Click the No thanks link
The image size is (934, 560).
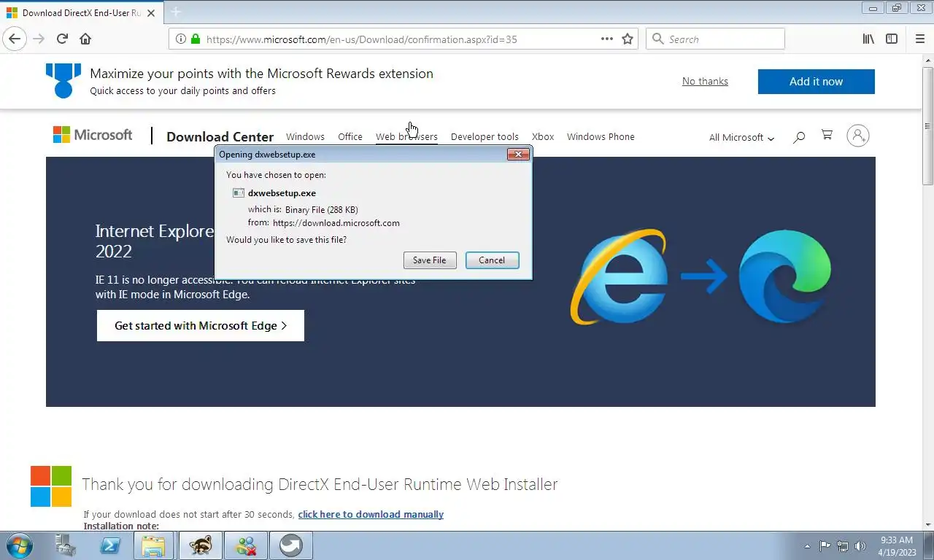[705, 81]
